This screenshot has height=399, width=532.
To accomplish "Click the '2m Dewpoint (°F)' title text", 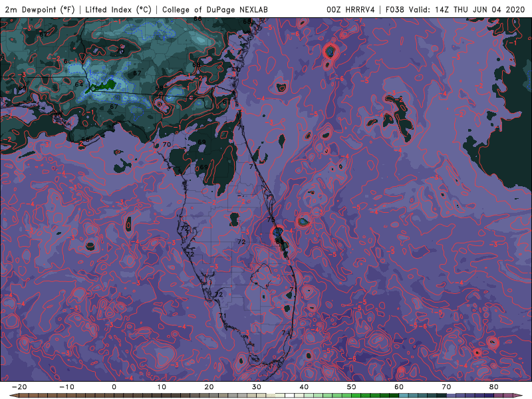I will point(40,10).
